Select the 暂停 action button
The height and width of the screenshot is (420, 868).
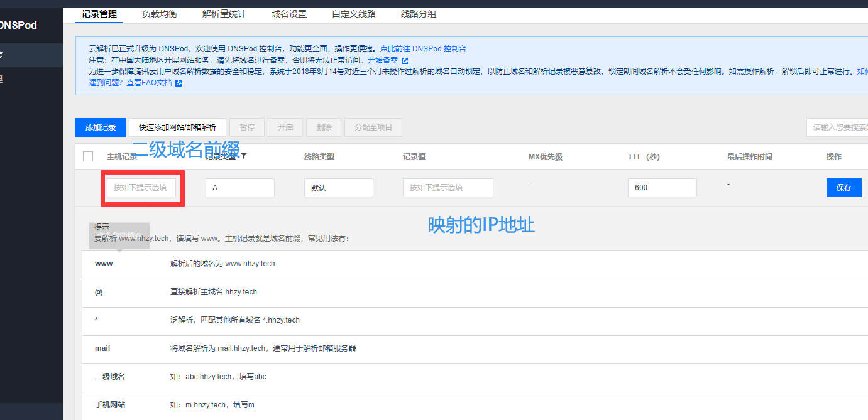coord(247,127)
